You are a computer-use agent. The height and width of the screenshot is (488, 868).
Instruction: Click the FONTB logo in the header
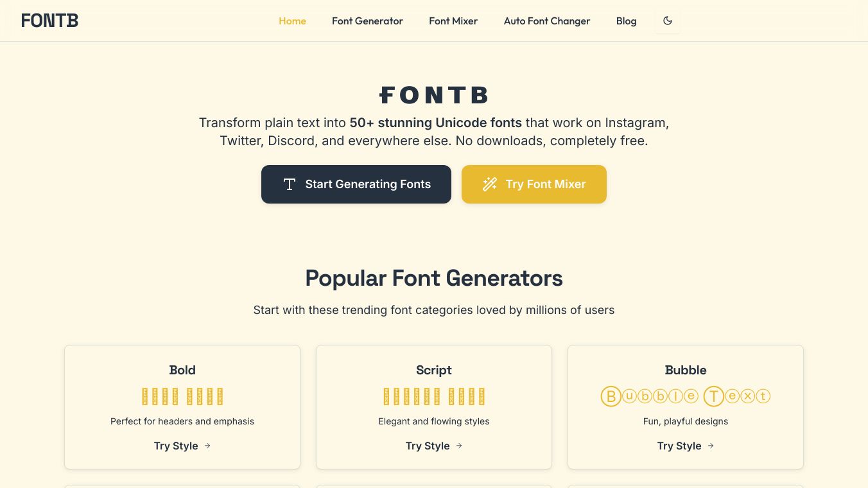(50, 21)
